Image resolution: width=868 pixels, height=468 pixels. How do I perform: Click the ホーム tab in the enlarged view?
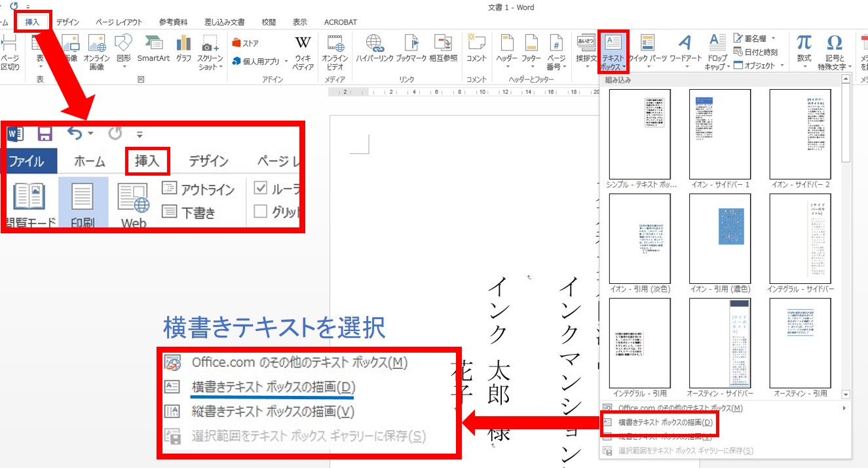pos(90,161)
